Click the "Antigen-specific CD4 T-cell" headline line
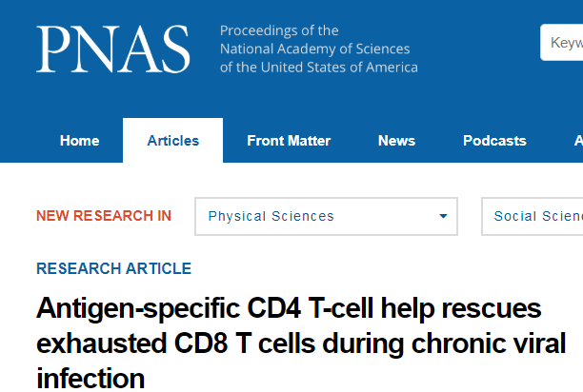This screenshot has width=583, height=392. point(289,309)
